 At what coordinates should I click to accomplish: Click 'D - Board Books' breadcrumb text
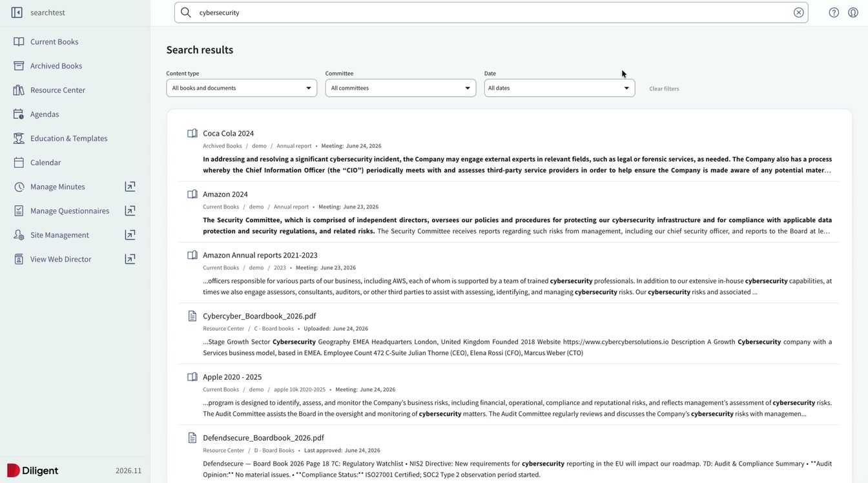point(274,451)
